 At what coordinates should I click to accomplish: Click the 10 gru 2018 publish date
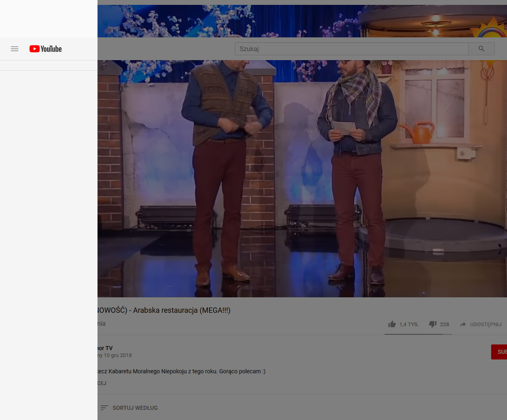point(118,355)
